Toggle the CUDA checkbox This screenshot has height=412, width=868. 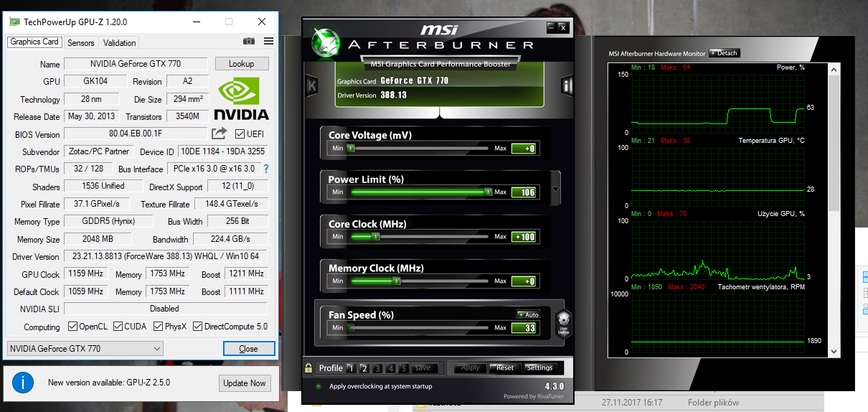pos(118,327)
